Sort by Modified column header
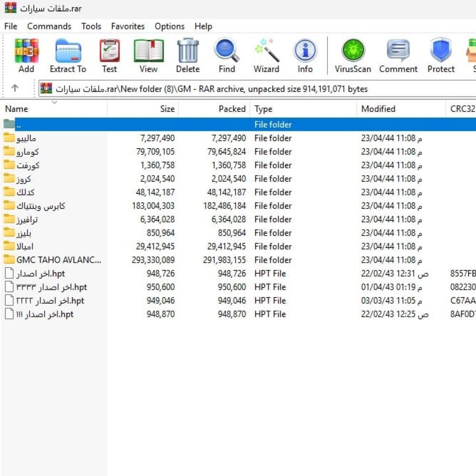 tap(378, 109)
